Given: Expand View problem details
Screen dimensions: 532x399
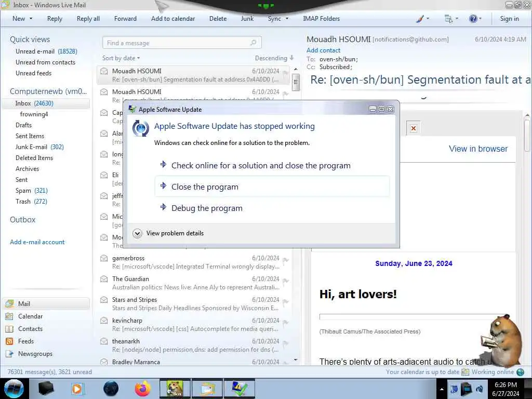Looking at the screenshot, I should click(168, 233).
